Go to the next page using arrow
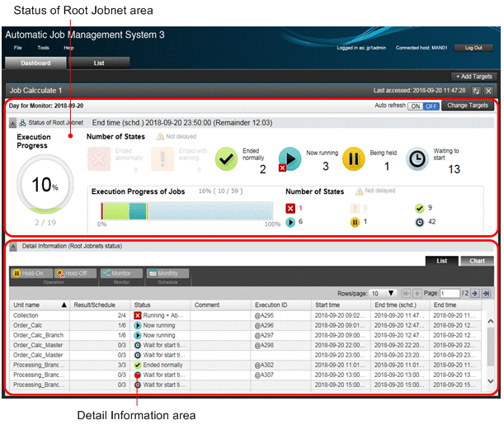This screenshot has height=425, width=504. pyautogui.click(x=475, y=293)
